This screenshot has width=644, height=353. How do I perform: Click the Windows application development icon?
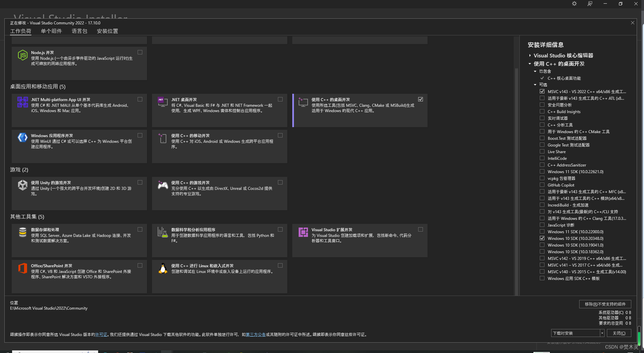click(x=22, y=137)
